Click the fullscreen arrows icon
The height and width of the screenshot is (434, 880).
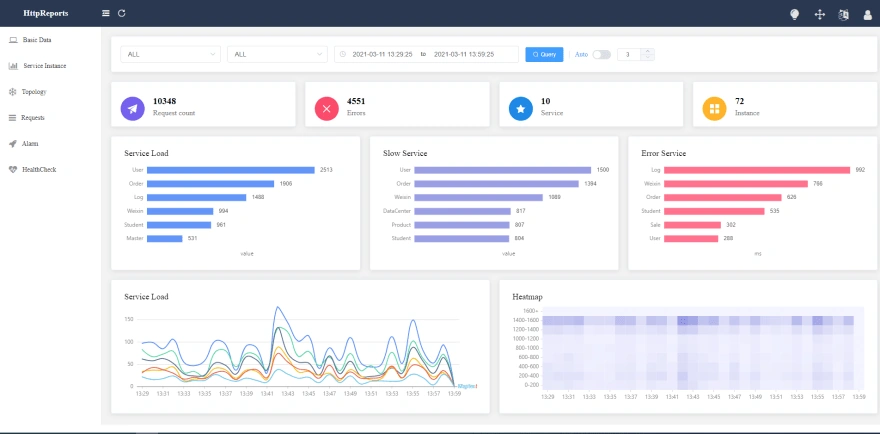pos(819,15)
